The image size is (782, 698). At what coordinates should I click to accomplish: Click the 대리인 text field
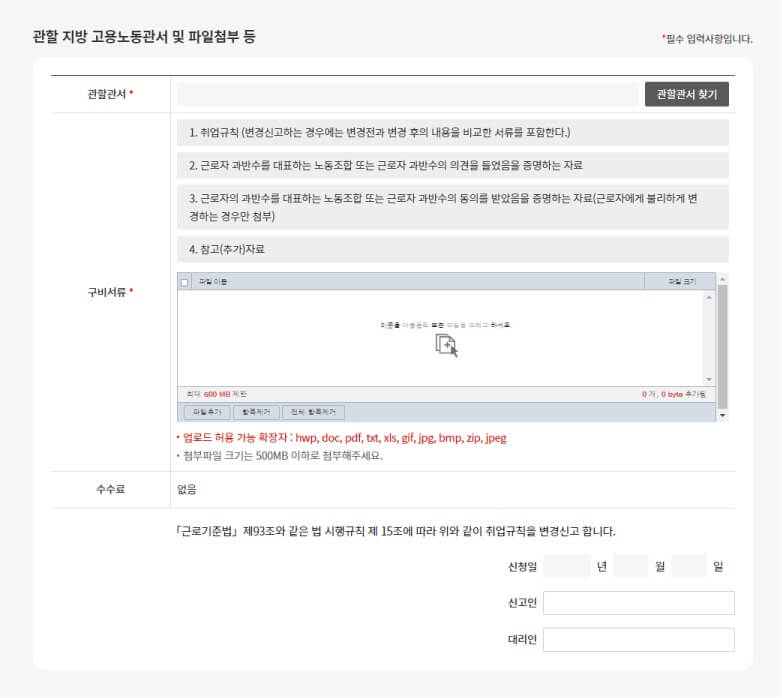click(638, 640)
